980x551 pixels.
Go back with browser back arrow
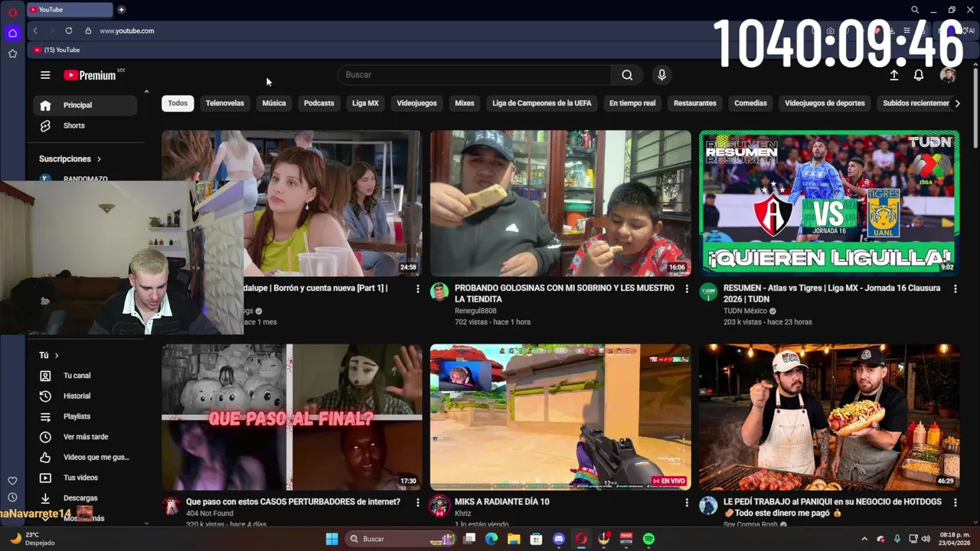click(35, 31)
